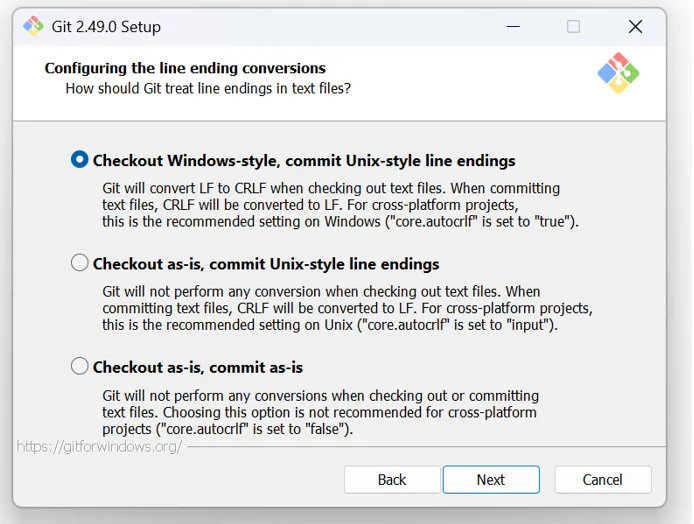Click the description mentioning core.autocrlf set to "input"

346,309
